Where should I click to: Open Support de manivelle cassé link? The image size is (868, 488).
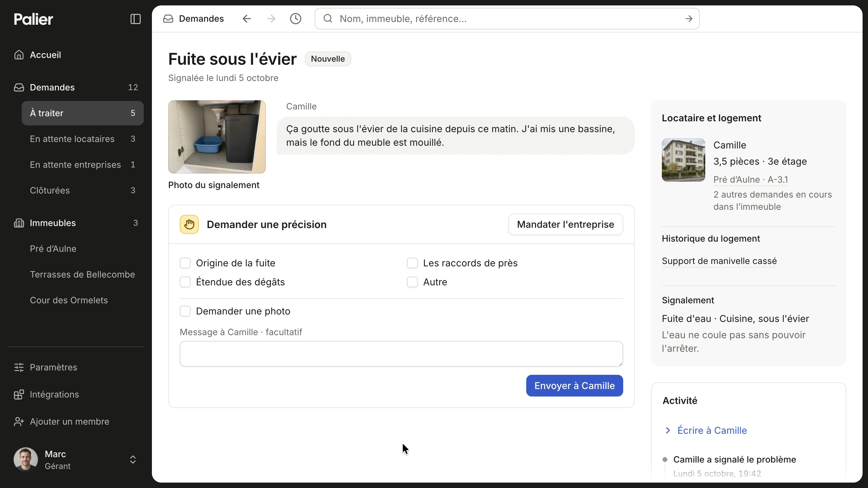tap(719, 261)
